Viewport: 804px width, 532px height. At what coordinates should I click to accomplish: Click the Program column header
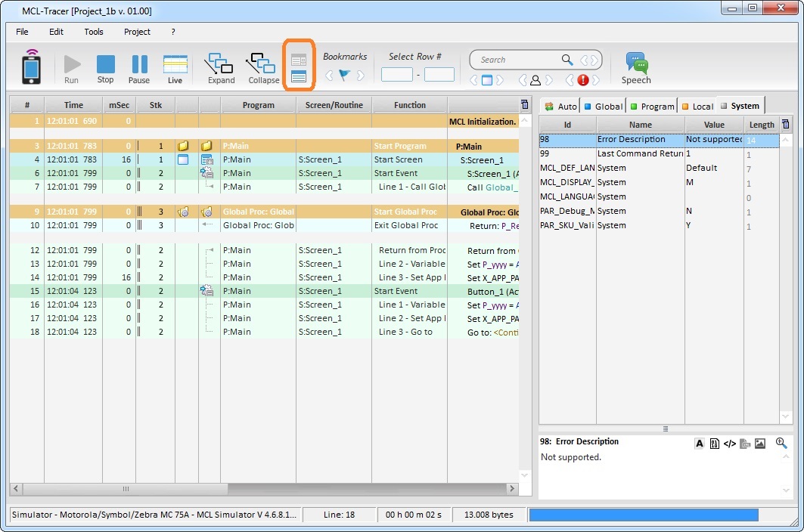point(259,105)
